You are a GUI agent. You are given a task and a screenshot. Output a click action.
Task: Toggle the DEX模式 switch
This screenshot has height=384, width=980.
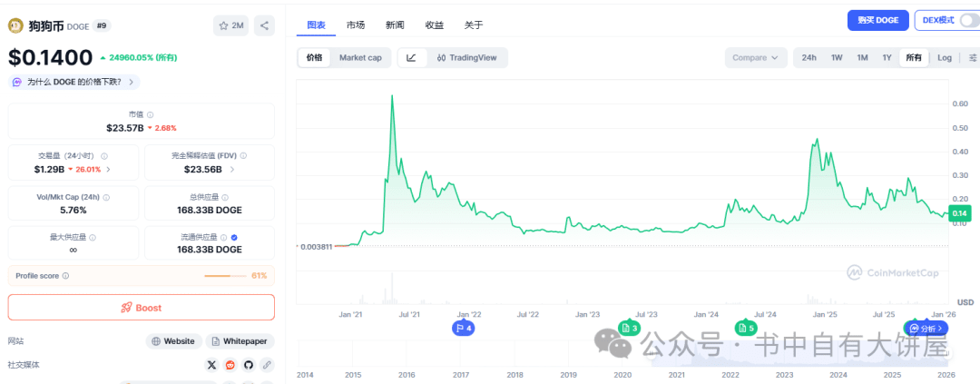(x=969, y=20)
